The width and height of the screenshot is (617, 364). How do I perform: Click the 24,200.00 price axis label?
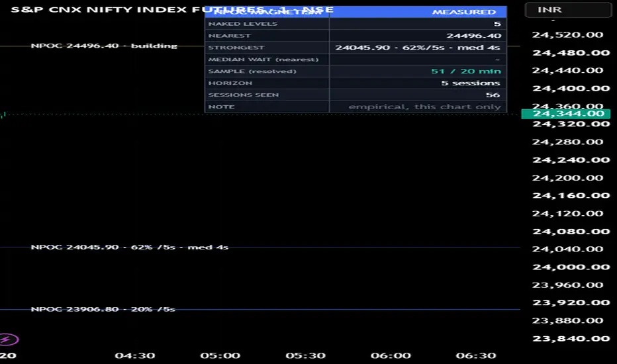[567, 178]
